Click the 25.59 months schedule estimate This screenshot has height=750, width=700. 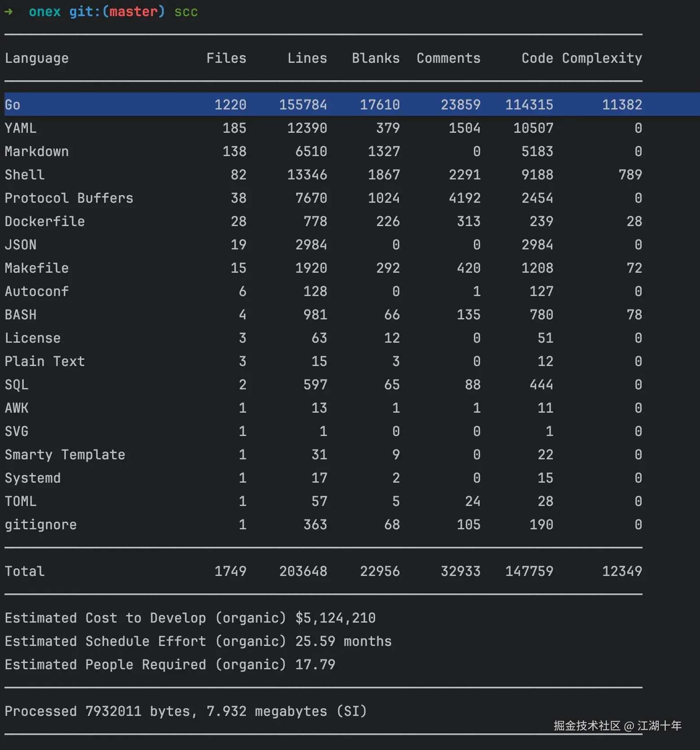343,641
